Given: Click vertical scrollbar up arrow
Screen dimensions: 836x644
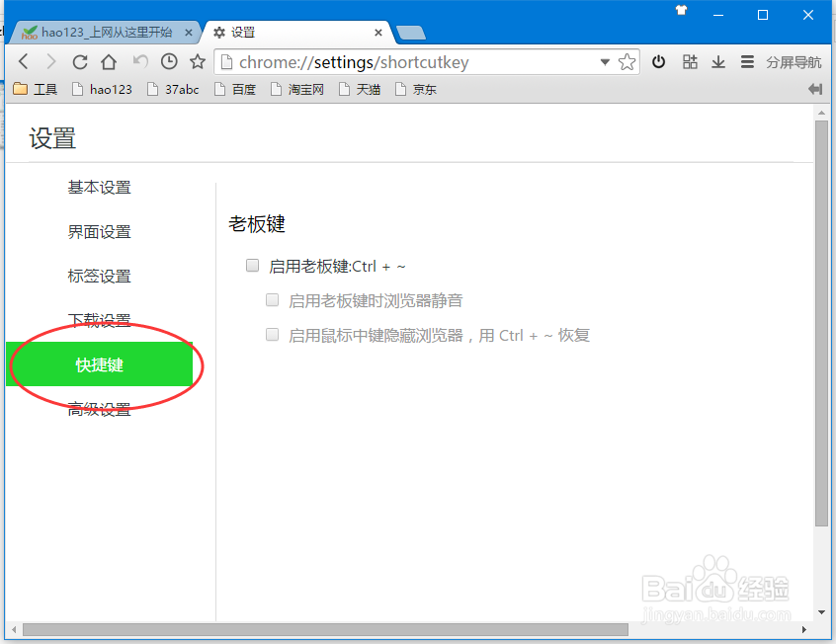Looking at the screenshot, I should tap(821, 113).
